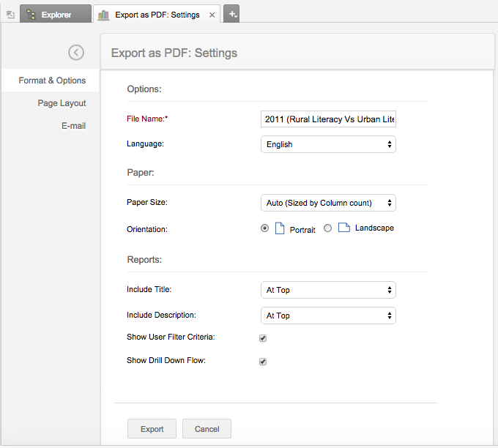Click the back arrow circle icon

click(76, 52)
